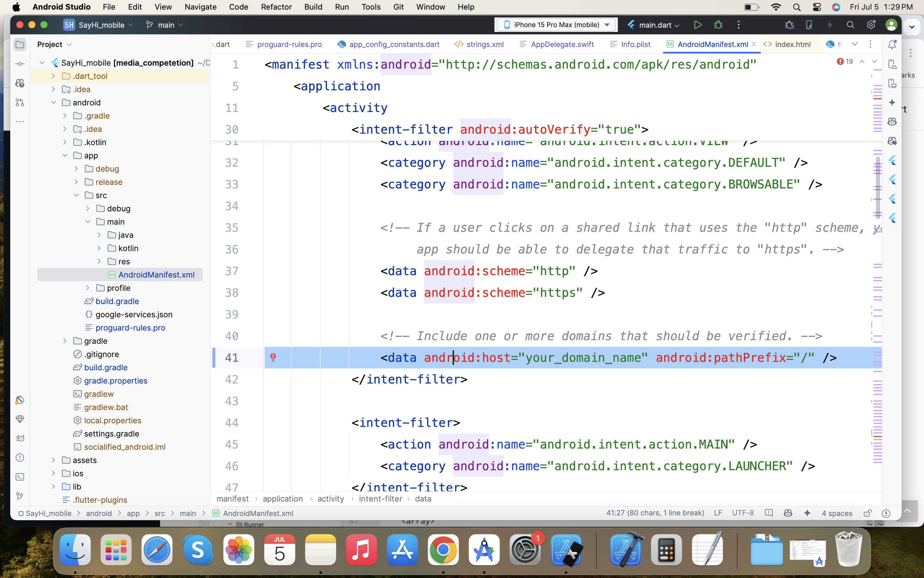Image resolution: width=924 pixels, height=578 pixels.
Task: Switch to the Info.plist tab
Action: point(630,44)
